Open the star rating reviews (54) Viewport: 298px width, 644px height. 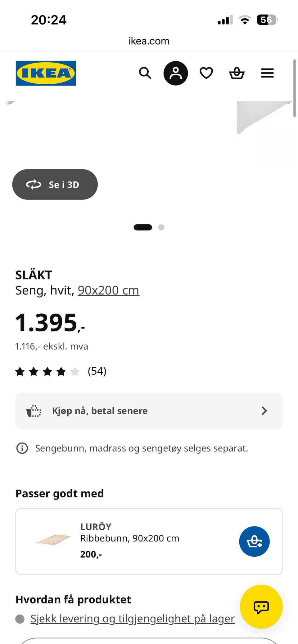(x=61, y=371)
